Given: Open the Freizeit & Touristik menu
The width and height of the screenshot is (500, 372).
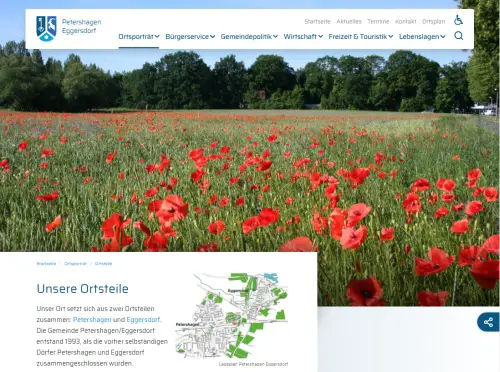Looking at the screenshot, I should [x=361, y=37].
